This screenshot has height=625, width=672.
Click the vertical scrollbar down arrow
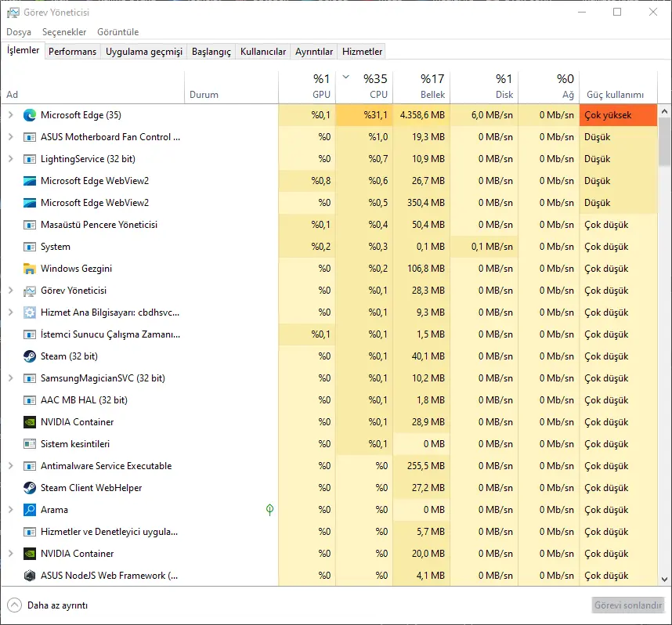[x=664, y=580]
